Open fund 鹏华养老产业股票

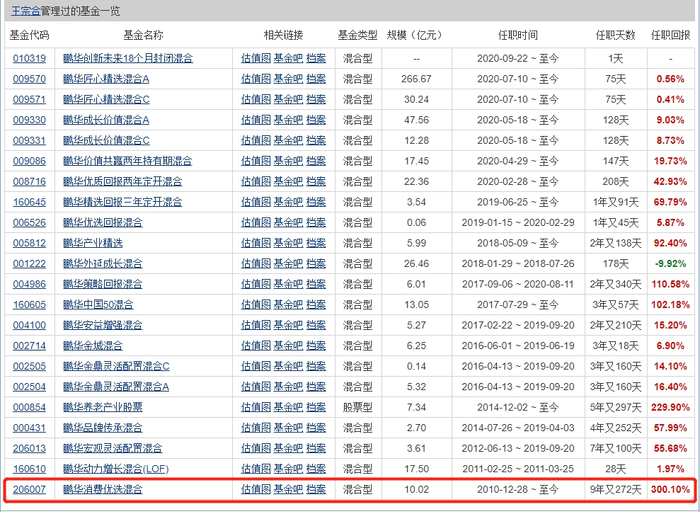(103, 408)
